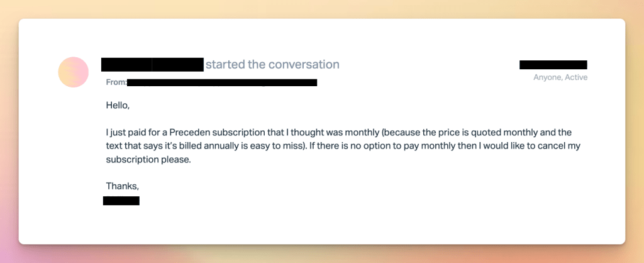The height and width of the screenshot is (263, 644).
Task: Click the redacted timestamp at top right
Action: click(x=553, y=64)
